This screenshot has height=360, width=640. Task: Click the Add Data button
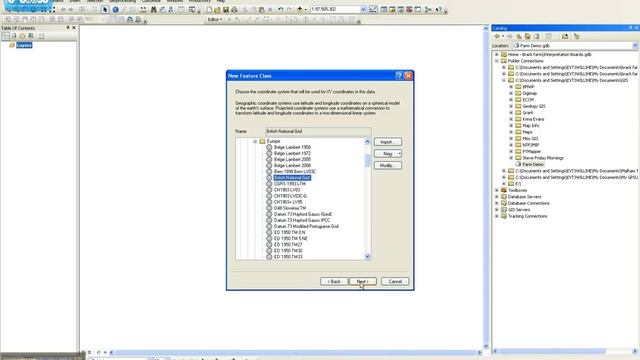pyautogui.click(x=300, y=9)
